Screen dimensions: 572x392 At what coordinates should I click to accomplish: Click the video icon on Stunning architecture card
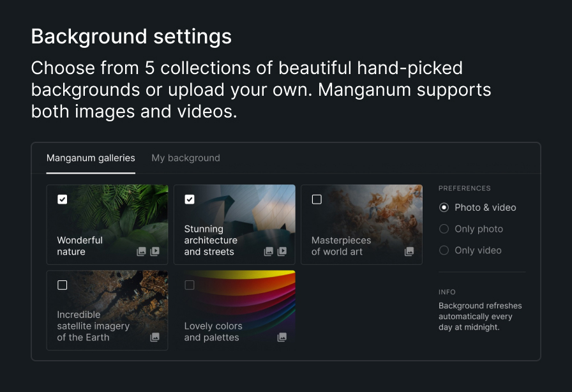tap(282, 252)
